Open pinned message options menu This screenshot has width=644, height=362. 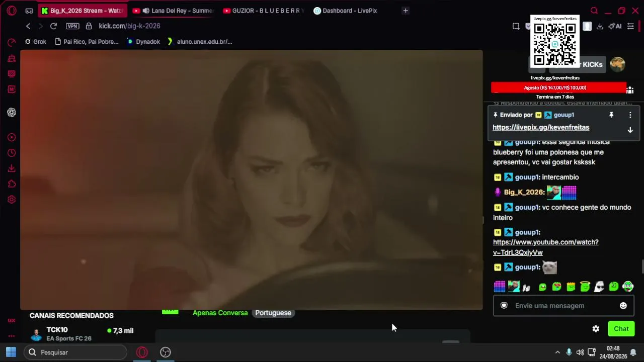click(630, 115)
